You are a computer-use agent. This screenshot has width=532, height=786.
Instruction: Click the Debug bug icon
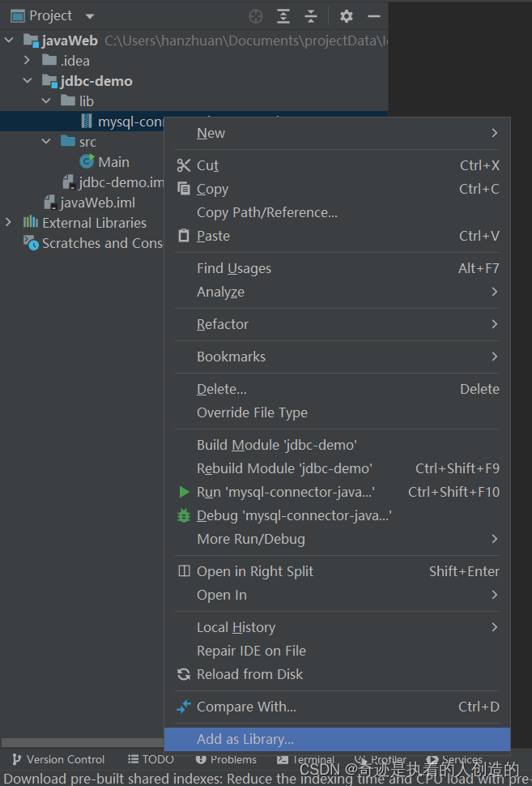pos(184,515)
